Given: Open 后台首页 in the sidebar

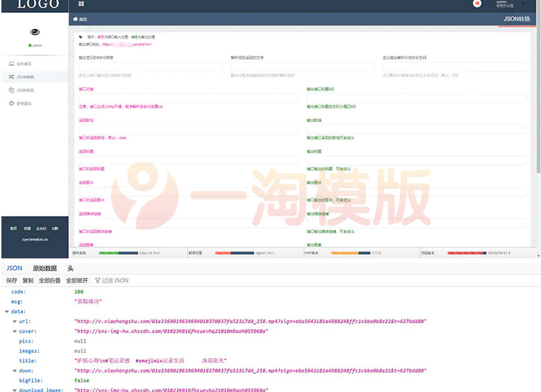Looking at the screenshot, I should click(24, 64).
